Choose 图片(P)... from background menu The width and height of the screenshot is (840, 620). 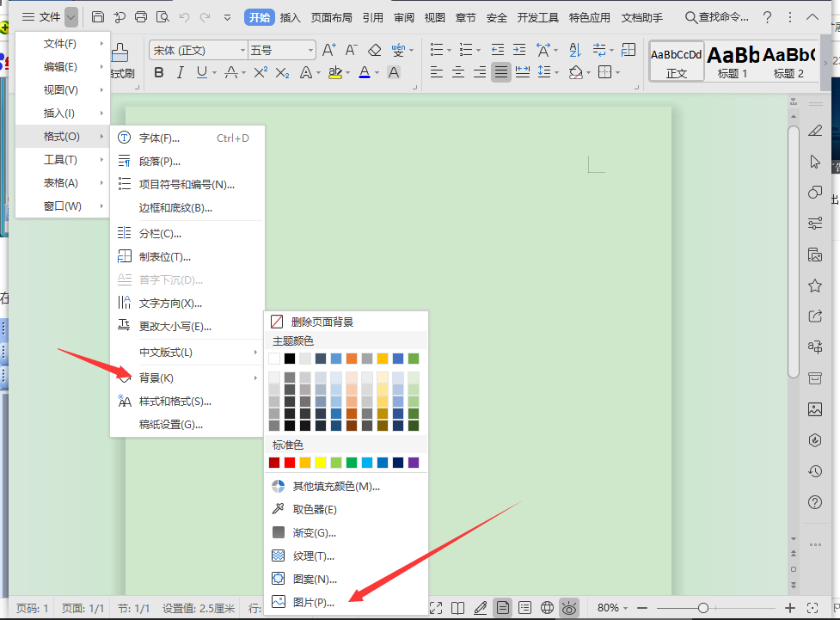coord(314,603)
